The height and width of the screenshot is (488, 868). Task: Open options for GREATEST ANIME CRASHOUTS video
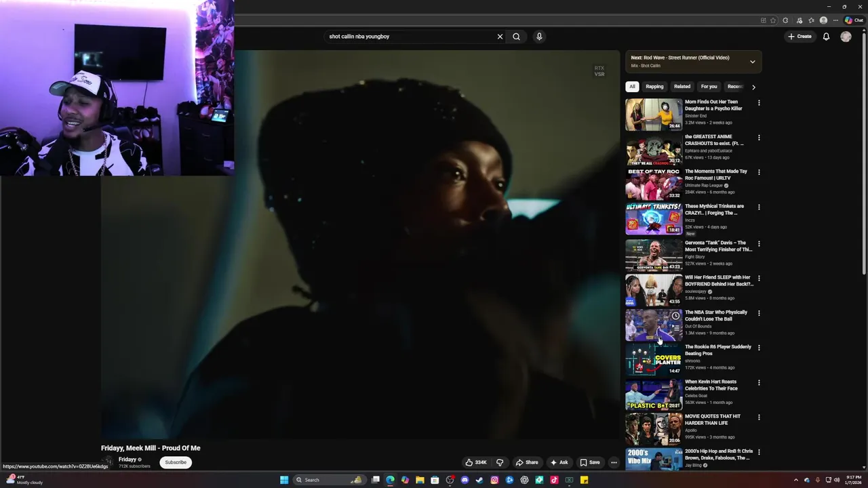[x=759, y=138]
